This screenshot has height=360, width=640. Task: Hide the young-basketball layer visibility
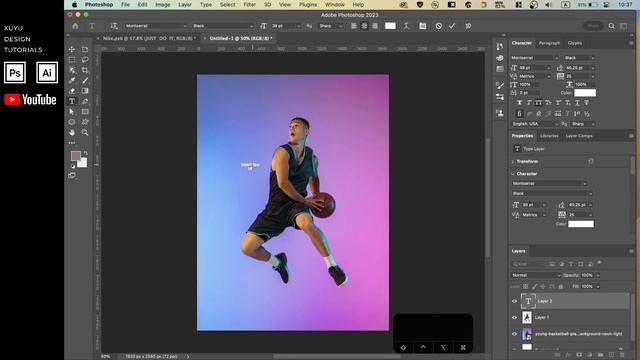(x=514, y=334)
